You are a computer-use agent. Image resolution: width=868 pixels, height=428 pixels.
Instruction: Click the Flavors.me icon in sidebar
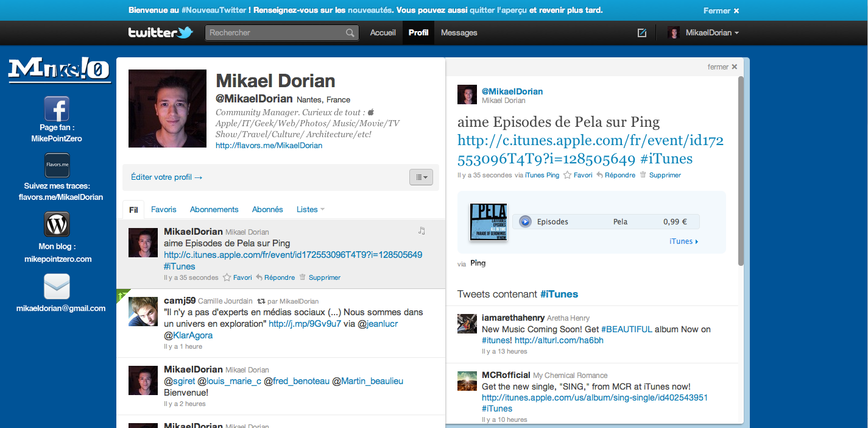tap(57, 165)
